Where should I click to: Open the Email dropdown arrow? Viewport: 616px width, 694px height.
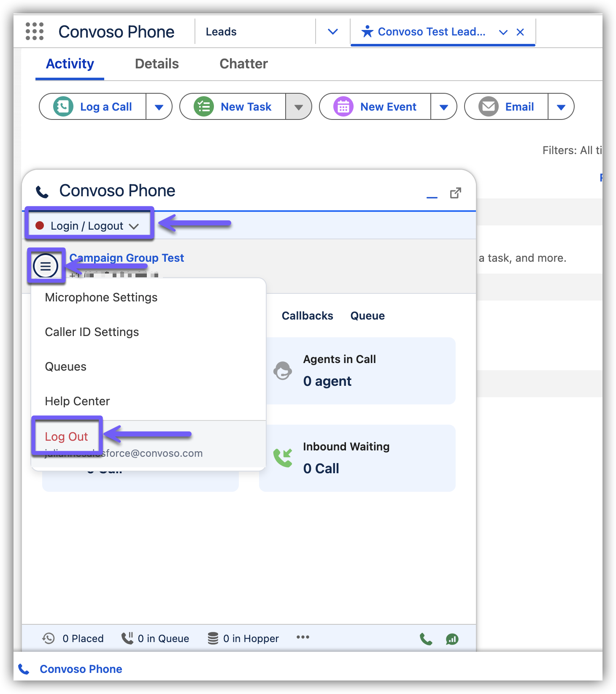pos(561,107)
